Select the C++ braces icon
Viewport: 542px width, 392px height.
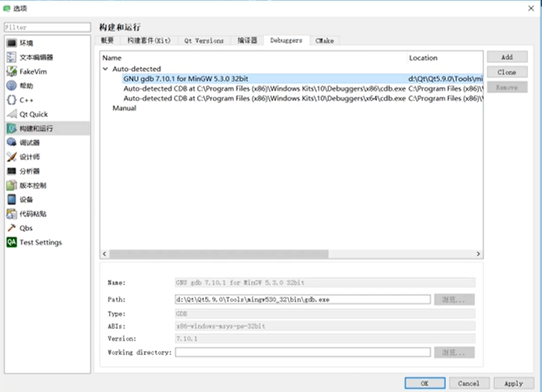pos(11,100)
